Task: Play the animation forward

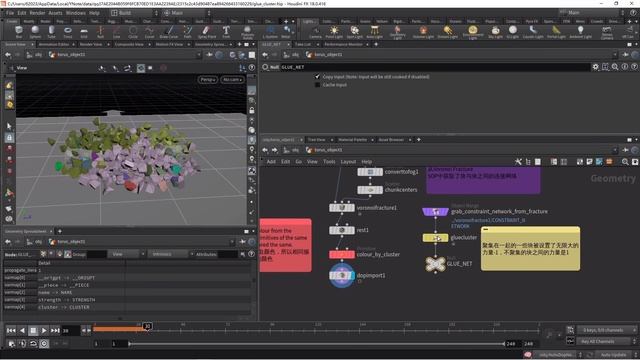Action: (x=44, y=330)
